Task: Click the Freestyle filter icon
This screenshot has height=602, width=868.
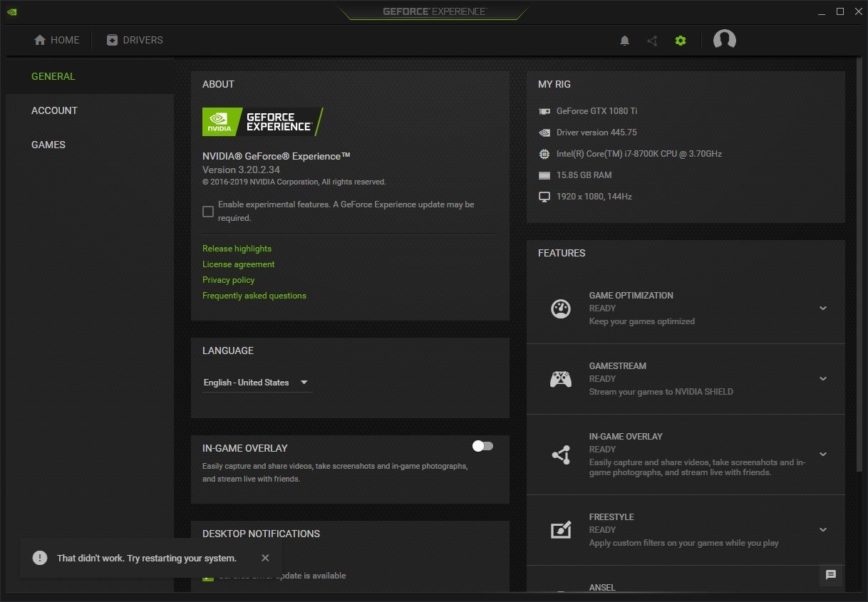Action: [x=561, y=530]
